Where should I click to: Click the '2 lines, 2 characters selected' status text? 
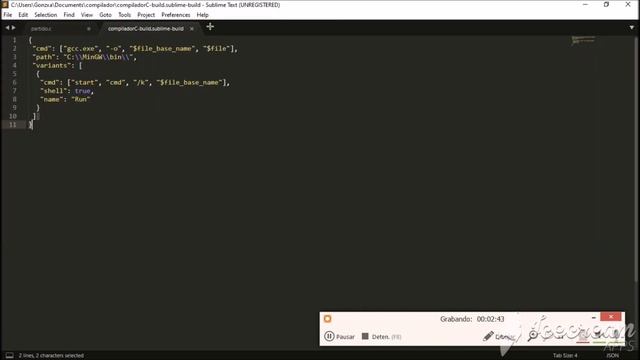click(x=51, y=356)
